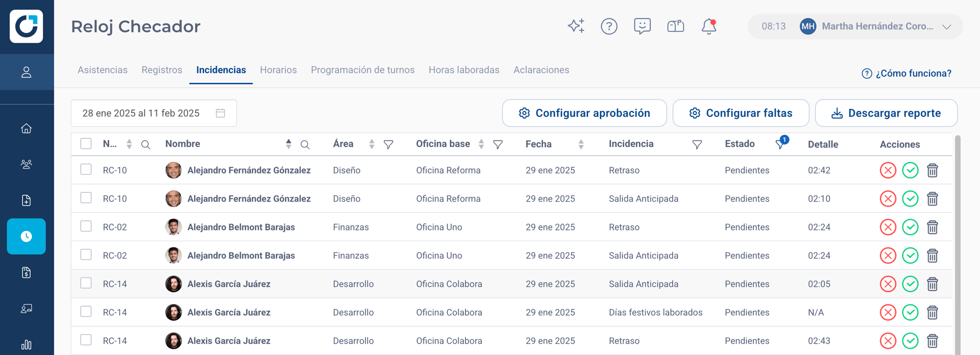
Task: Click Alejandro Fernández avatar in Retraso row
Action: coord(173,170)
